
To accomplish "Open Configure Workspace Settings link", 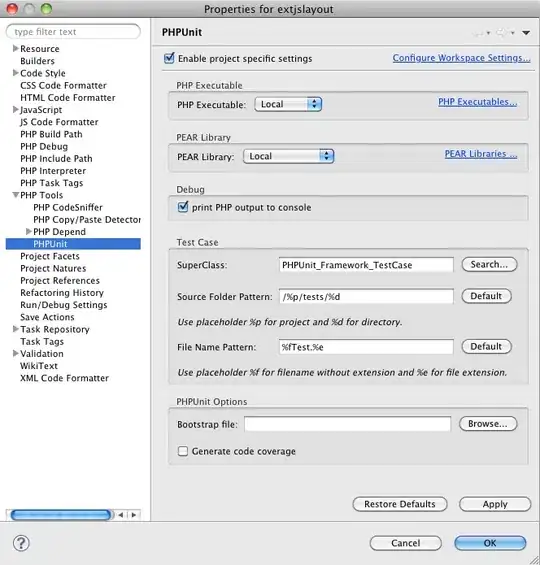I will 461,58.
